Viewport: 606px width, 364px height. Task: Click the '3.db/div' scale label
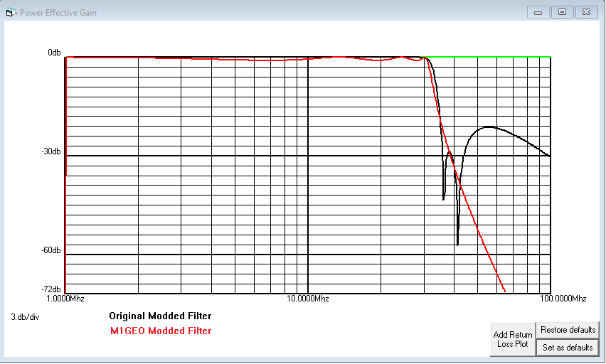pos(25,317)
